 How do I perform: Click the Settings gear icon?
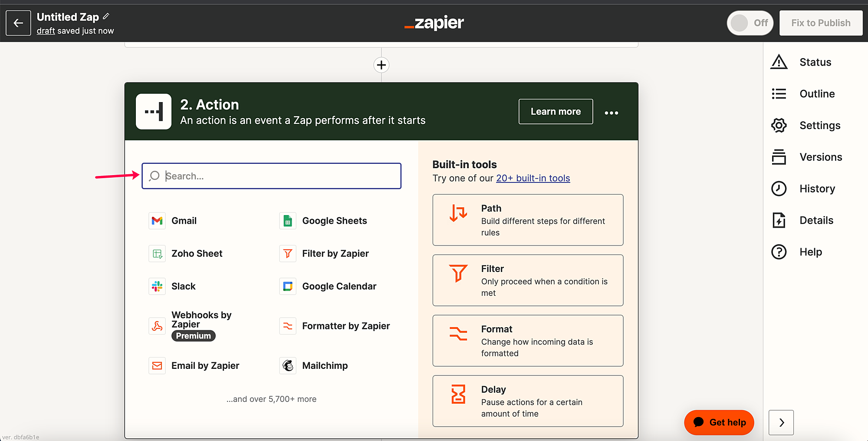779,126
